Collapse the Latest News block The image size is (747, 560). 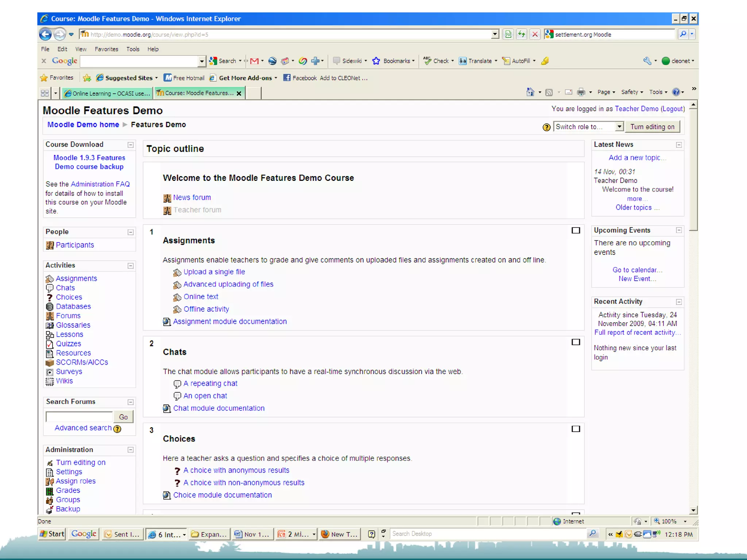click(679, 145)
